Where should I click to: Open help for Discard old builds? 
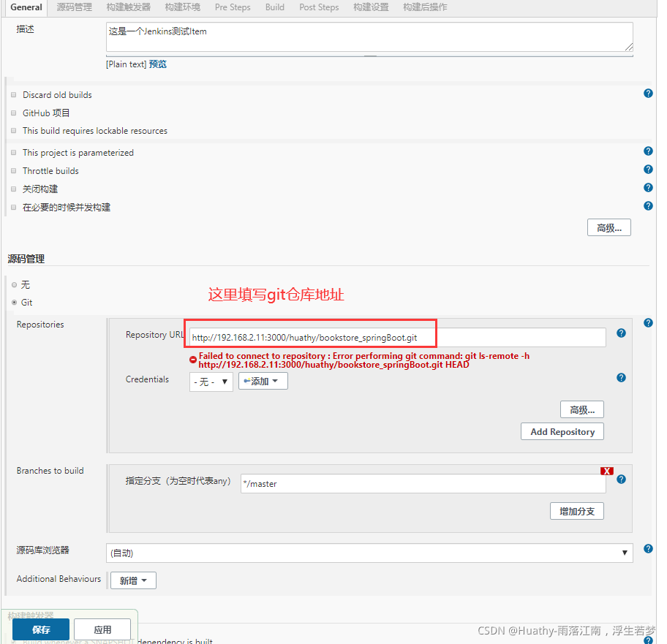point(648,94)
